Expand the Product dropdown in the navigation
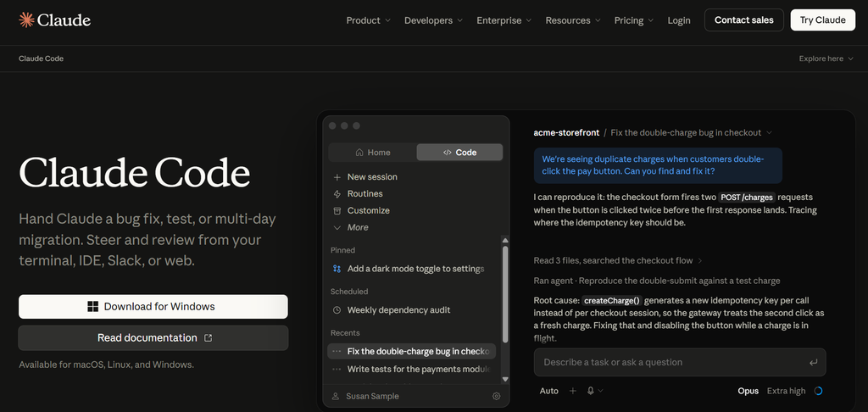This screenshot has height=412, width=868. pyautogui.click(x=368, y=20)
